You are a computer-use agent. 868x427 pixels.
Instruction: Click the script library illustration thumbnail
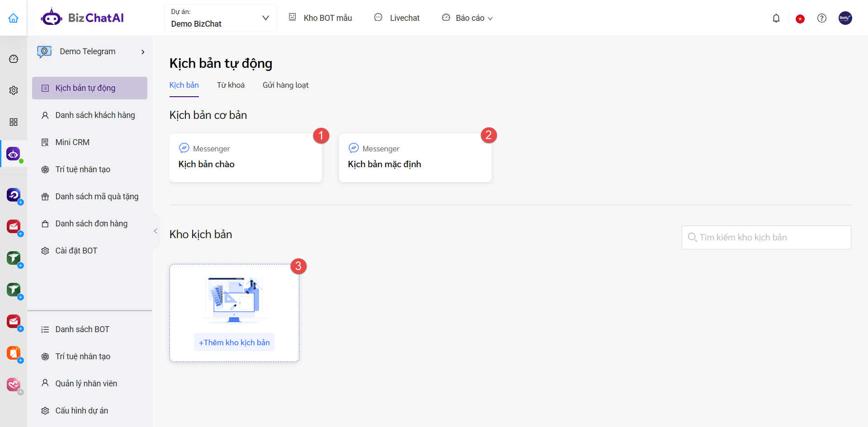pyautogui.click(x=234, y=300)
